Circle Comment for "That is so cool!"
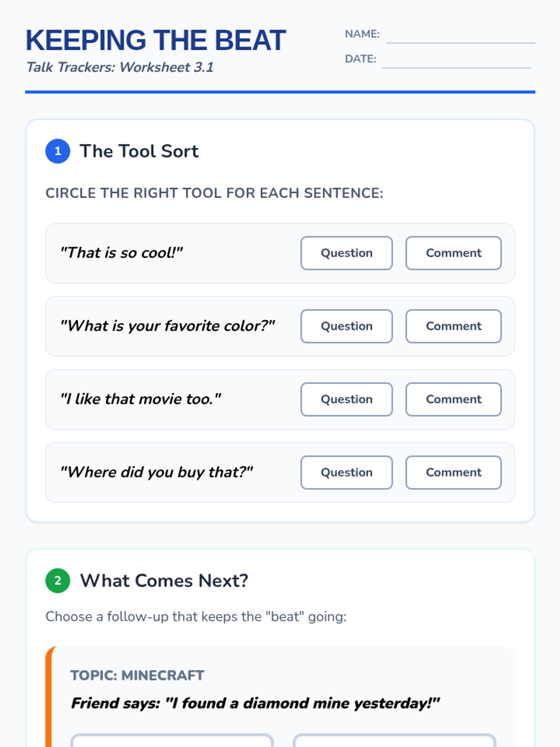Image resolution: width=560 pixels, height=747 pixels. pyautogui.click(x=453, y=253)
